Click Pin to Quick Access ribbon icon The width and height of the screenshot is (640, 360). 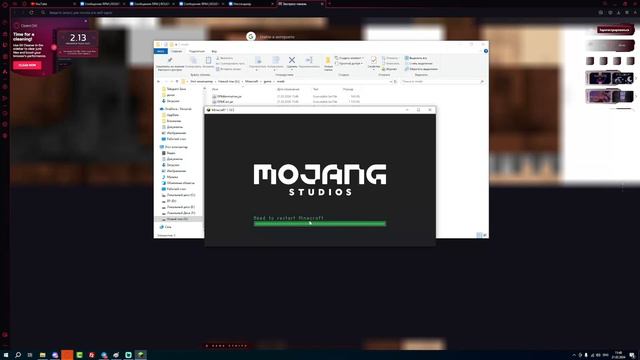coord(170,60)
